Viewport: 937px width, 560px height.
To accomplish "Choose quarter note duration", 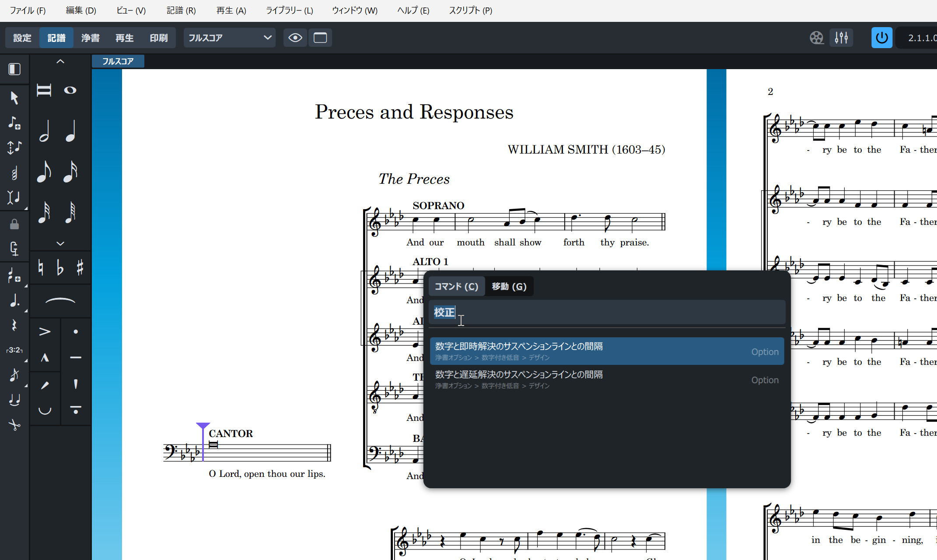I will coord(70,131).
